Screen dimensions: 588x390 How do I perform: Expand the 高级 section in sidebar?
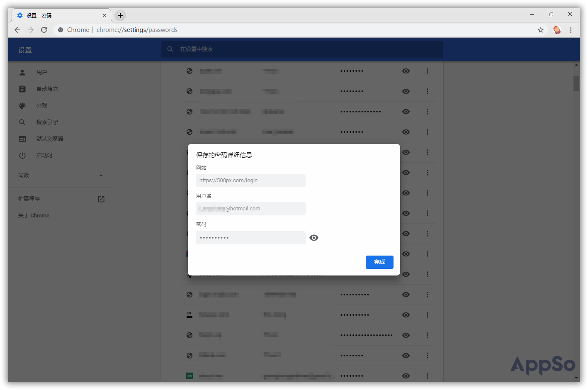[x=61, y=175]
